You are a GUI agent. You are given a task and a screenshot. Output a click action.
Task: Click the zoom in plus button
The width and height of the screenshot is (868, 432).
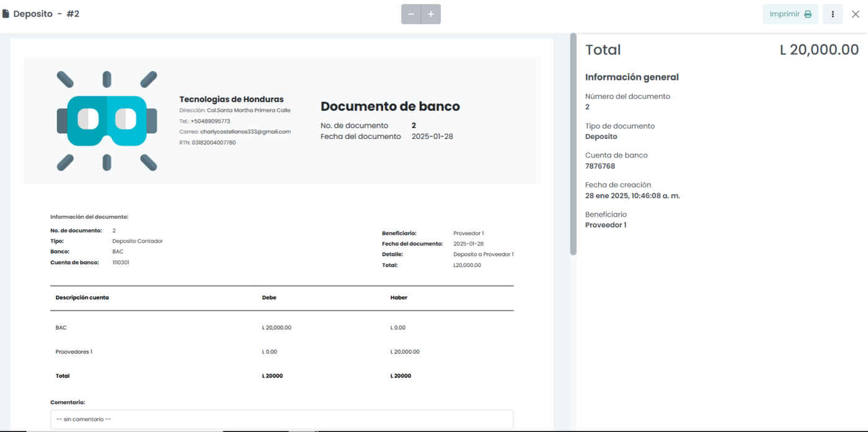click(x=431, y=14)
